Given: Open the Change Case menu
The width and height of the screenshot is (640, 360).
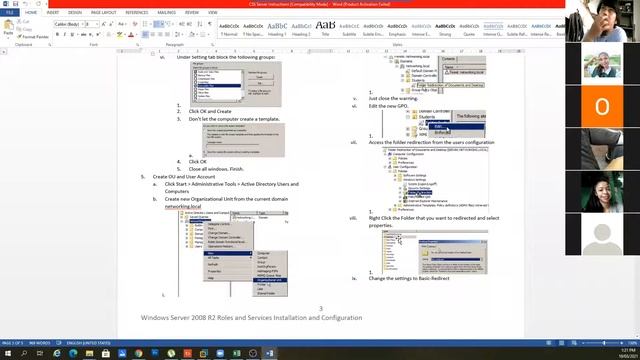Looking at the screenshot, I should [x=122, y=24].
